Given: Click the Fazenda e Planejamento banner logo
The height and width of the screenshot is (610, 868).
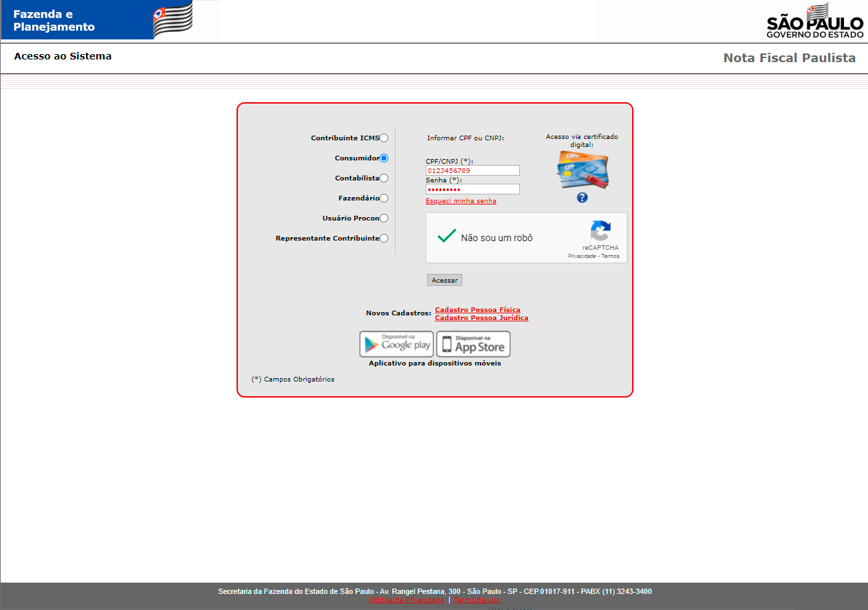Looking at the screenshot, I should pos(97,20).
